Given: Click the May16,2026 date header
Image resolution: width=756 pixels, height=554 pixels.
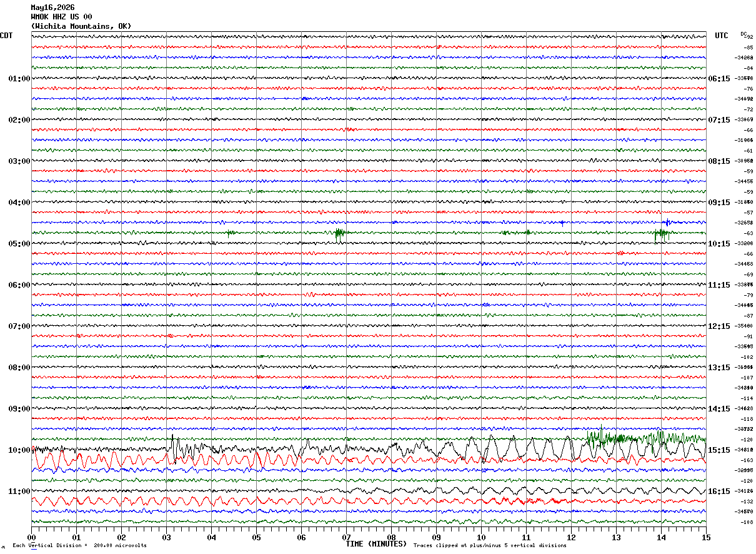Looking at the screenshot, I should [52, 8].
